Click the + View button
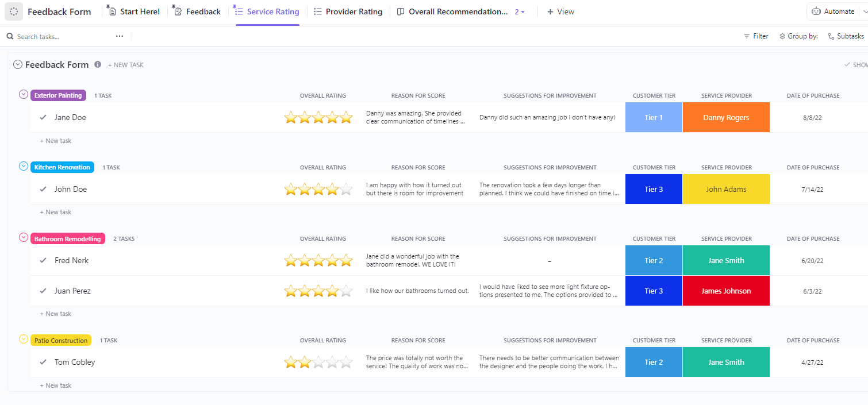The image size is (868, 405). pos(560,11)
